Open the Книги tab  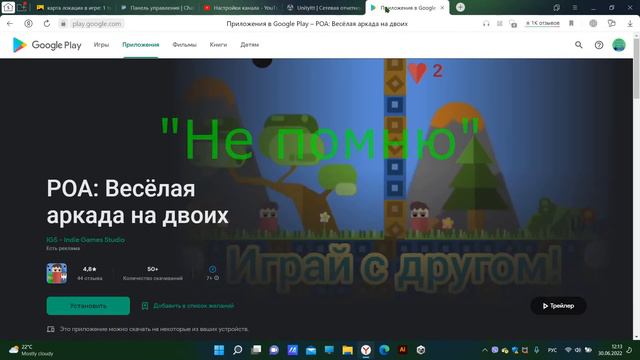click(x=218, y=44)
